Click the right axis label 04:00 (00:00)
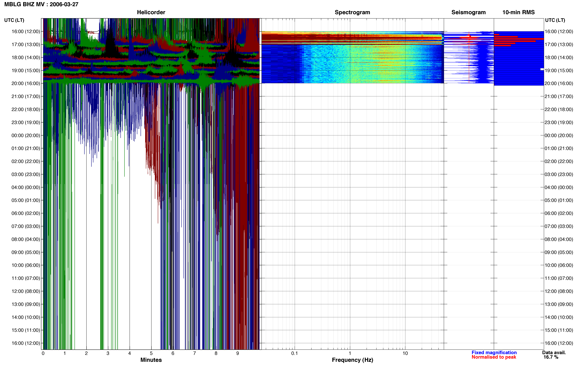This screenshot has height=368, width=588. click(559, 187)
